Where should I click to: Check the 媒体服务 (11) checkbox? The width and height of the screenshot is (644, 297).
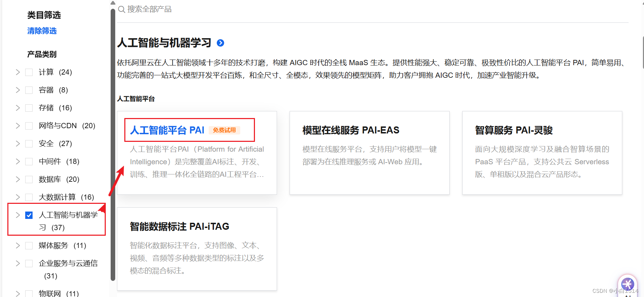29,246
